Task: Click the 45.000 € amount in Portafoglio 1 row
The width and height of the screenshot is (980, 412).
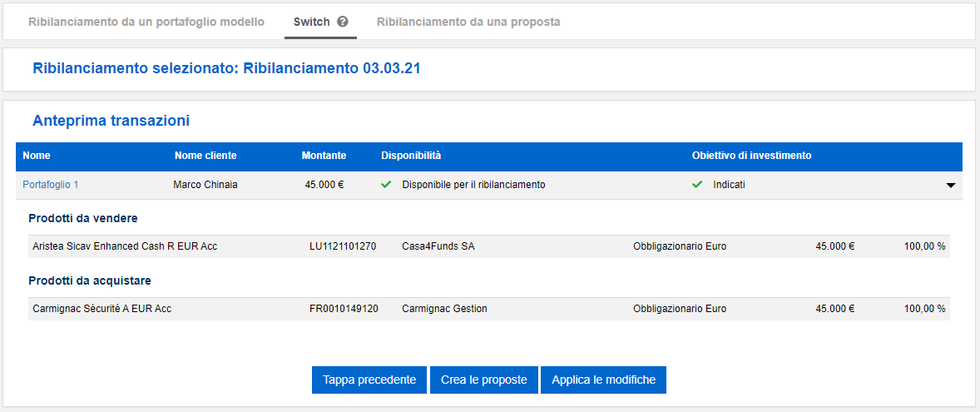Action: click(325, 185)
